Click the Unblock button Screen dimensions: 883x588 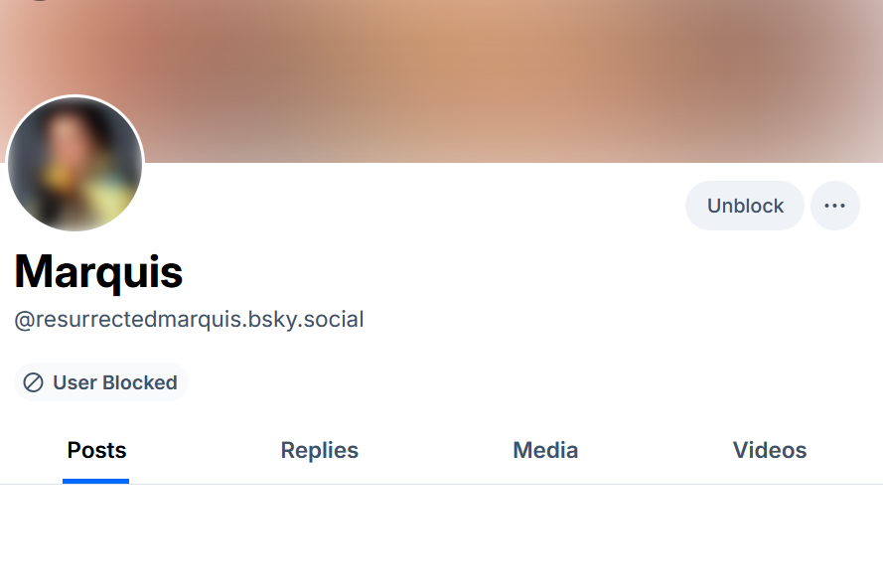[x=745, y=206]
